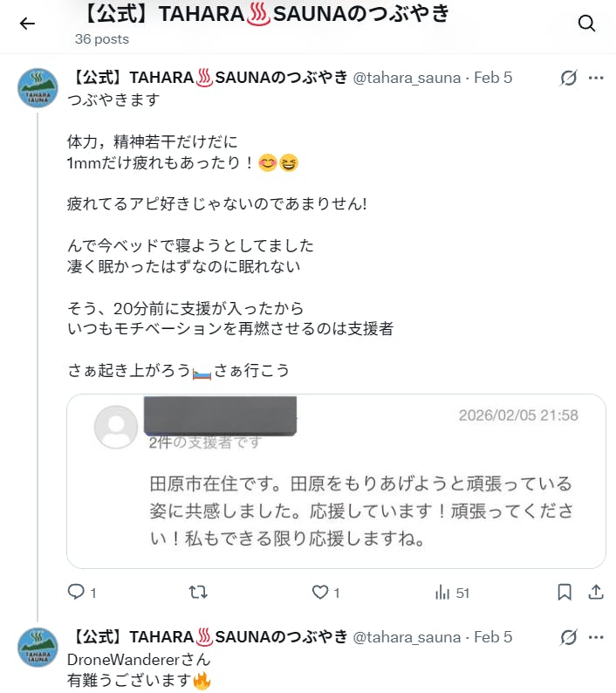Screen dimensions: 616x693
Task: Open search with the magnifier icon
Action: pos(586,24)
